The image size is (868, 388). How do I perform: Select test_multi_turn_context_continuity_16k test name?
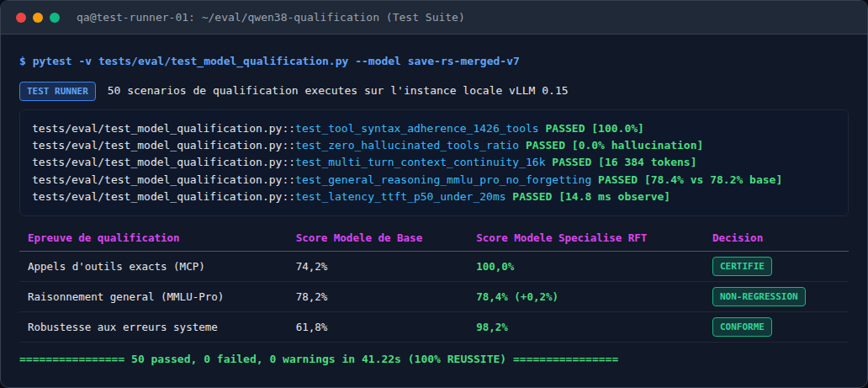[x=421, y=162]
